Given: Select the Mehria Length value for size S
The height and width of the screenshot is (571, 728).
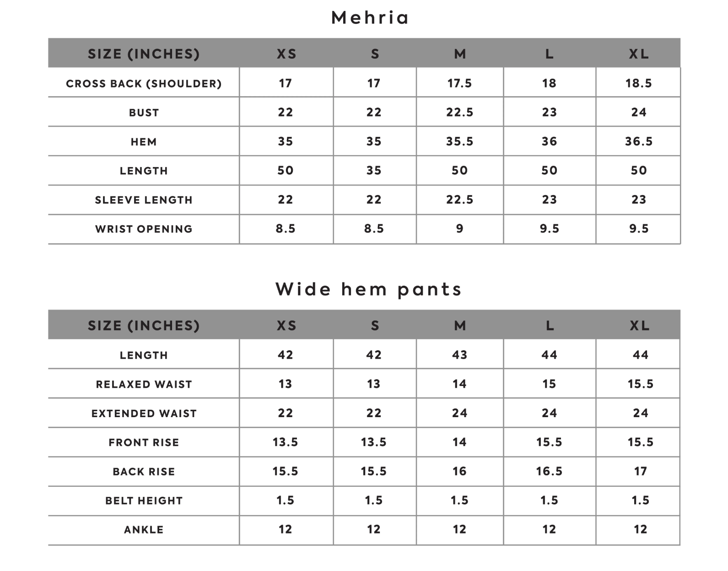Looking at the screenshot, I should pyautogui.click(x=374, y=170).
